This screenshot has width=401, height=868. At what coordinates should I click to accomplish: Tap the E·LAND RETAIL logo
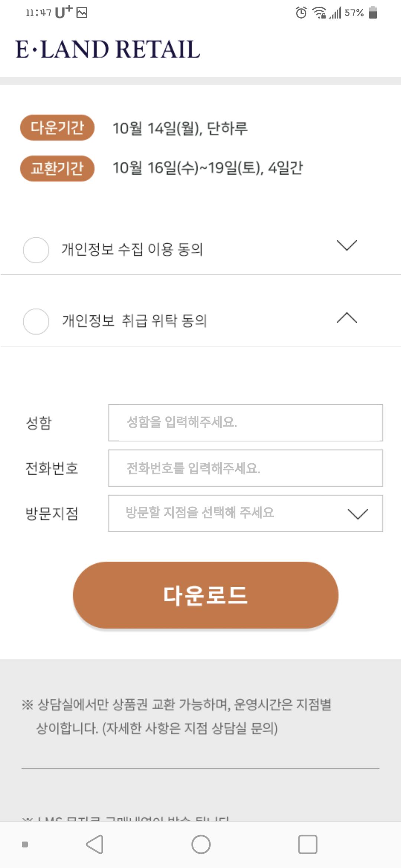(108, 49)
